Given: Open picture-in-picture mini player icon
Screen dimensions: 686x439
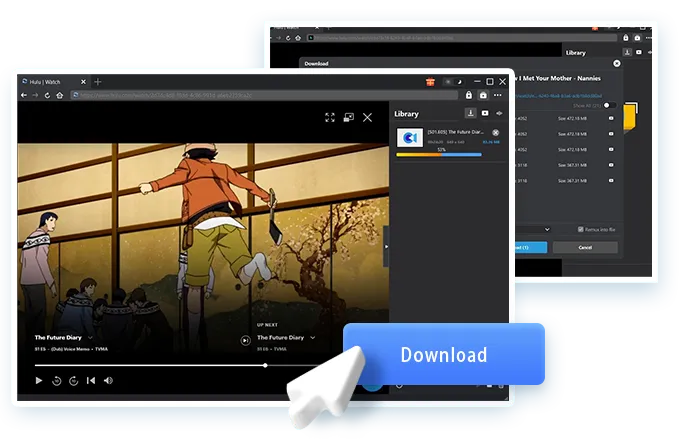Looking at the screenshot, I should [x=349, y=117].
